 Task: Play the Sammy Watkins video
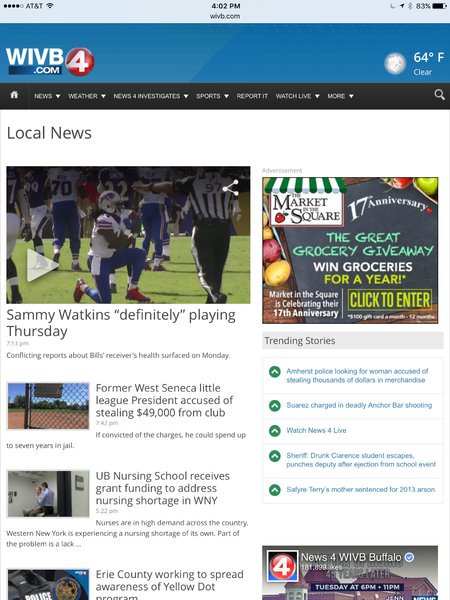(42, 265)
